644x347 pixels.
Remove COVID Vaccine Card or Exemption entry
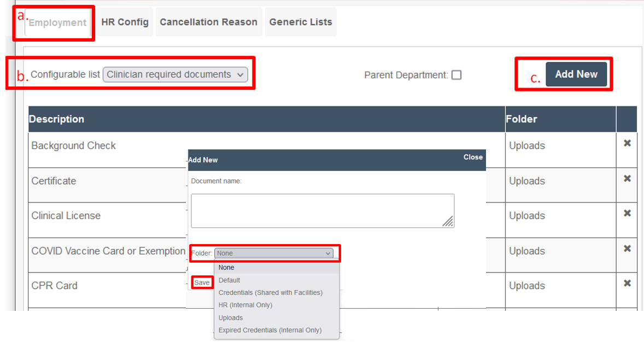coord(627,248)
